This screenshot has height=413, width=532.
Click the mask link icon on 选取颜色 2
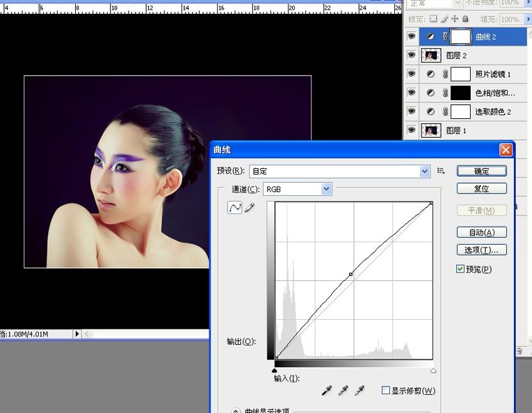point(445,111)
